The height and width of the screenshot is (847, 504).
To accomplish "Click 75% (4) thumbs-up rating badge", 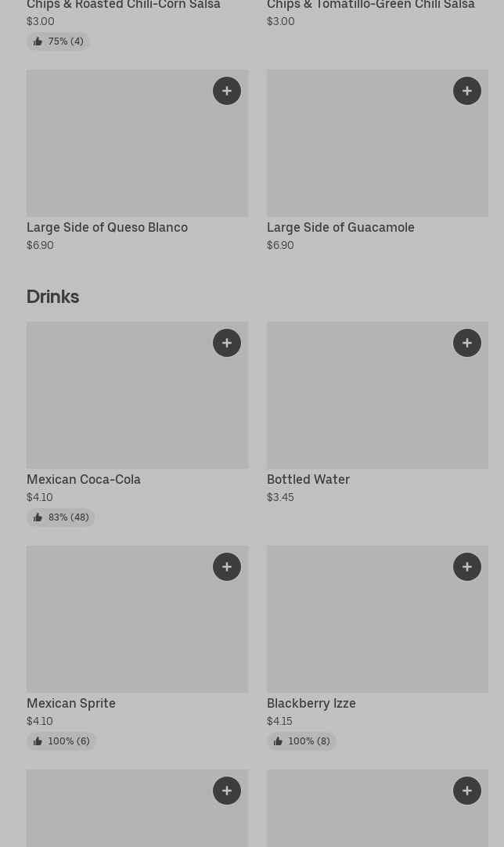I will click(x=59, y=41).
